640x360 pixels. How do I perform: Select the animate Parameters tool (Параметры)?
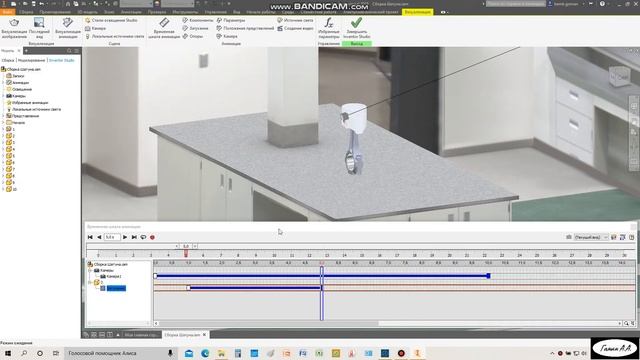click(231, 20)
